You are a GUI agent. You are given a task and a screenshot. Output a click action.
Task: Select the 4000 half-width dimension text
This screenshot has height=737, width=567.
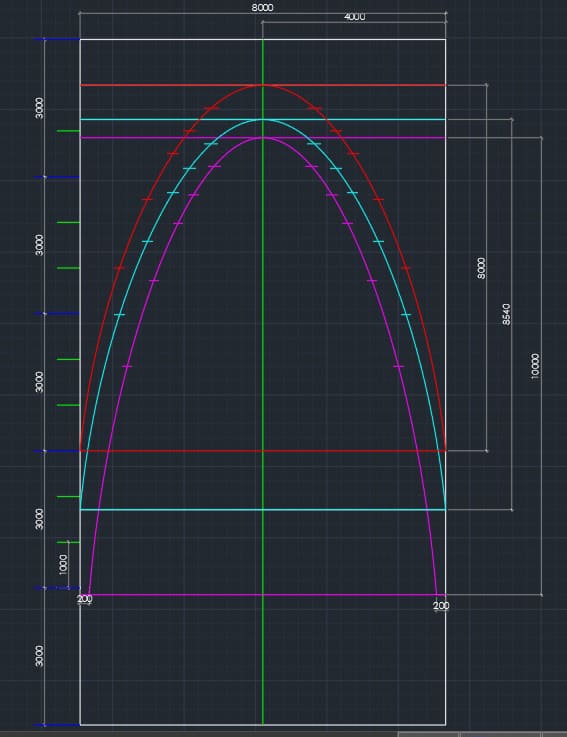click(x=354, y=17)
